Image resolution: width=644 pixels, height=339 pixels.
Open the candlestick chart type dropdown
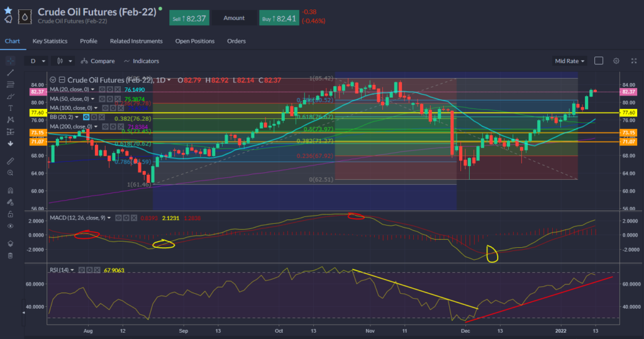click(64, 61)
